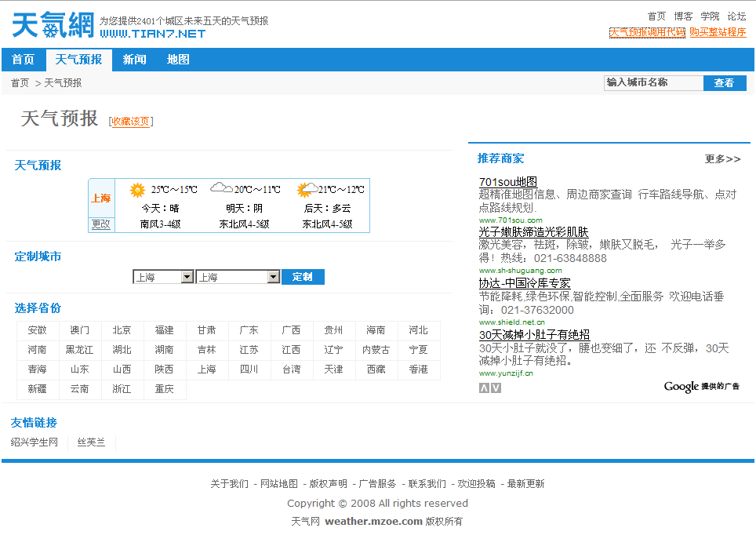The height and width of the screenshot is (535, 756).
Task: Open 30天减掉小肚子有绝招 ad link
Action: pyautogui.click(x=534, y=335)
